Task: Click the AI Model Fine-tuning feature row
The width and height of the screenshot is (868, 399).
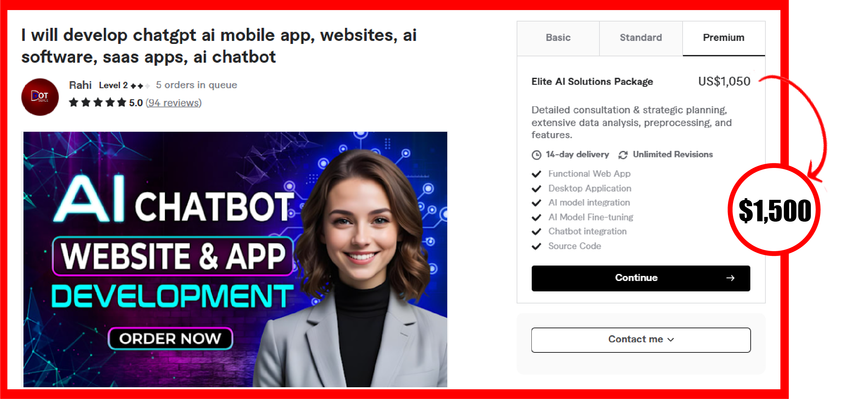Action: coord(583,217)
